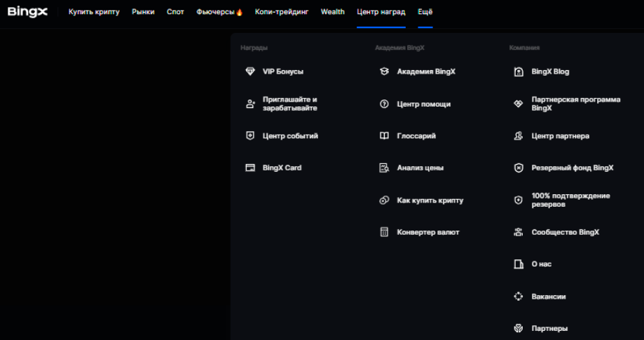Visit Центр помощи
Screen dimensions: 644x340
424,104
